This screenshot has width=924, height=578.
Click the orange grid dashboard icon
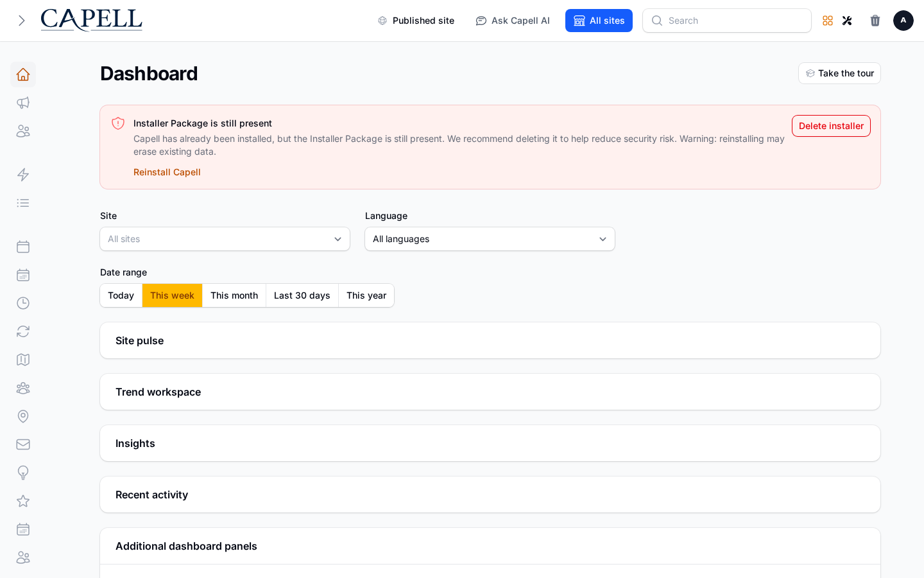tap(828, 21)
